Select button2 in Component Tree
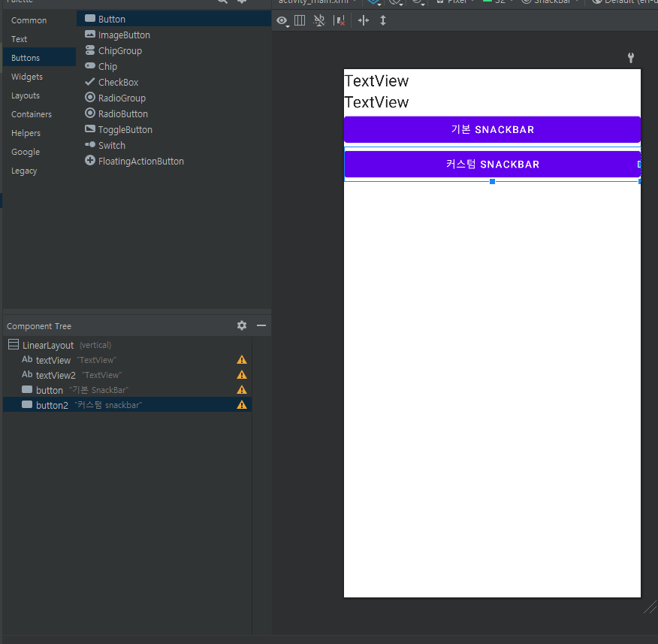The height and width of the screenshot is (644, 658). 128,405
